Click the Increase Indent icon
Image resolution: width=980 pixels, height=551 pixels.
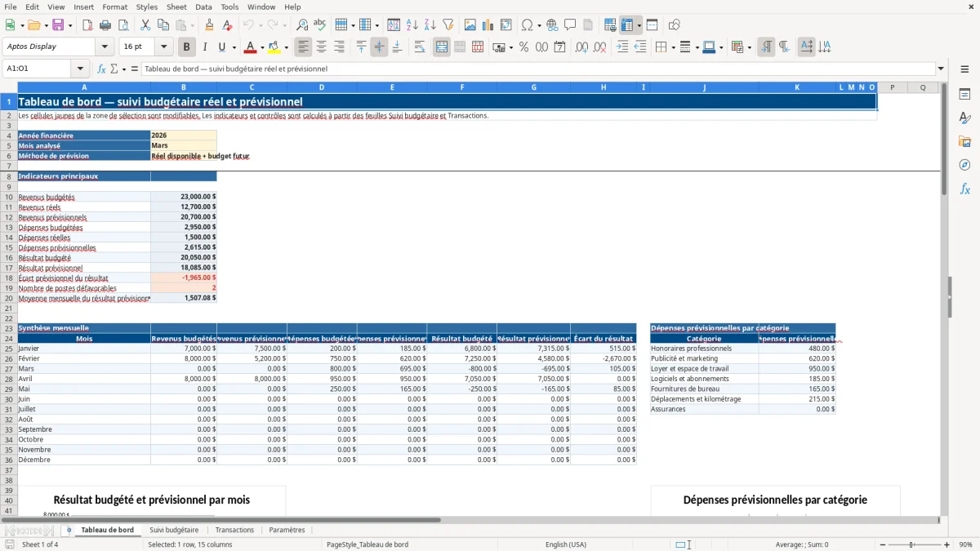click(622, 47)
